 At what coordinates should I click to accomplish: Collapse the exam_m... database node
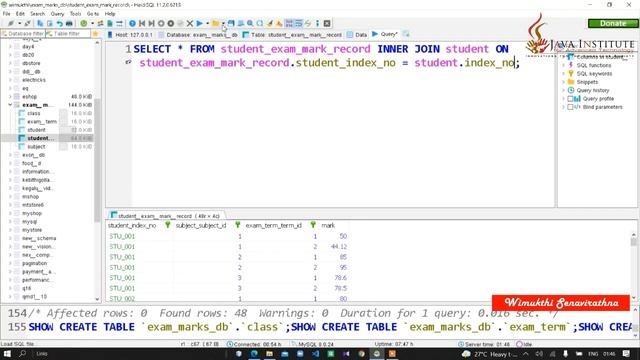click(x=10, y=105)
